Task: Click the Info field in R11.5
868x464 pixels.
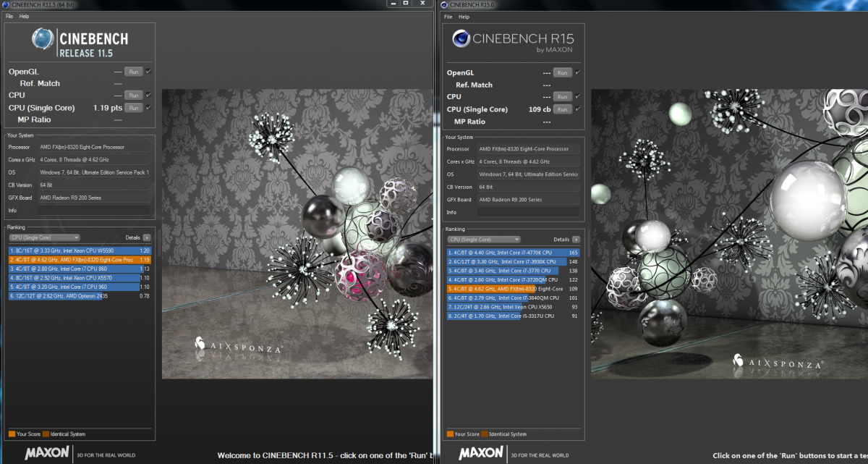Action: pos(95,211)
